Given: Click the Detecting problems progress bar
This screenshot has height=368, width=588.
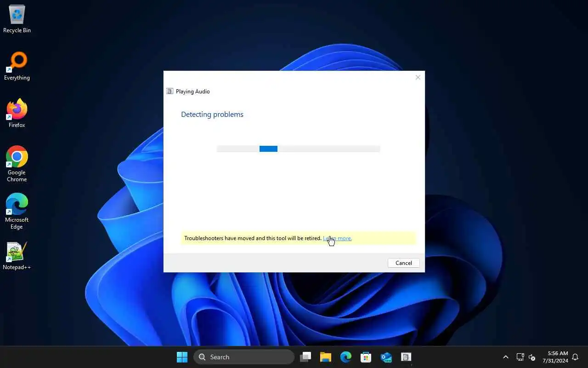Looking at the screenshot, I should [x=298, y=149].
